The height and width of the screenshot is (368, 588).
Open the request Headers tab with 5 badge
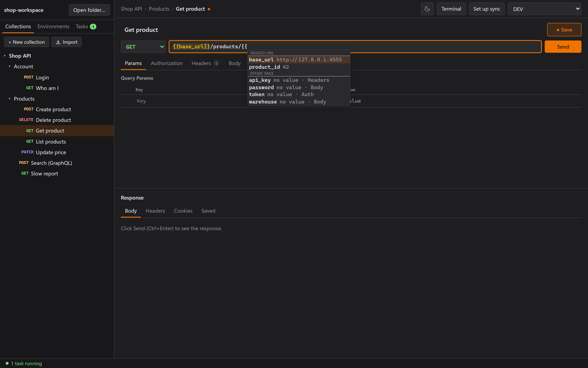click(x=205, y=63)
